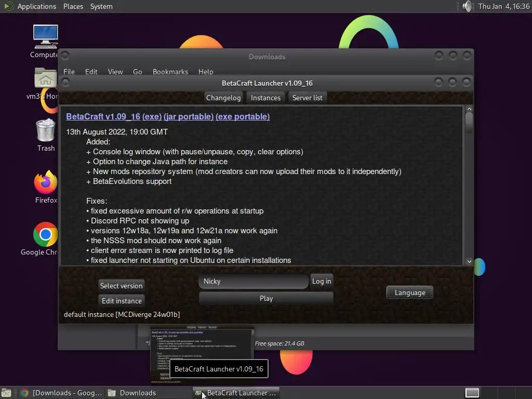Open the Places menu
The width and height of the screenshot is (532, 399).
pos(73,6)
